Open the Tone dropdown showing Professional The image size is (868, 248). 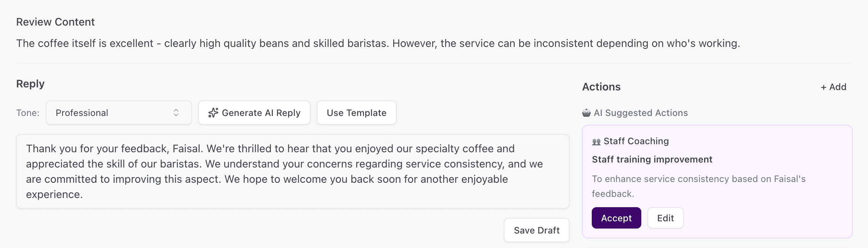tap(118, 113)
